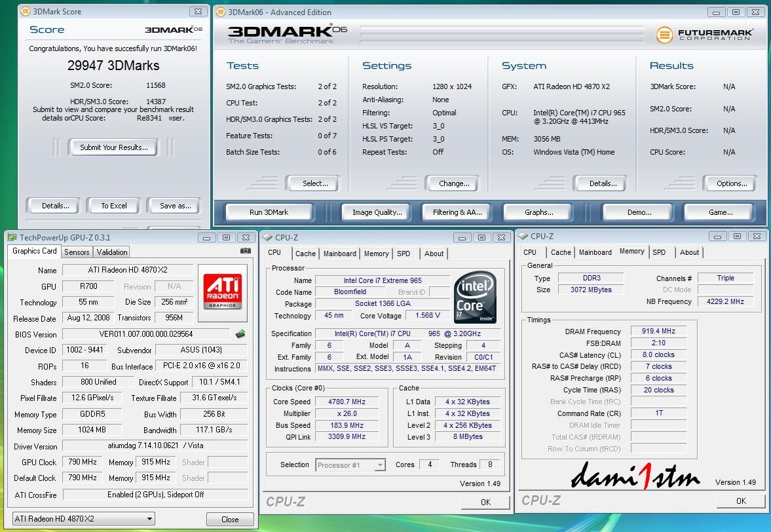Open About tab in right CPU-Z window

click(689, 252)
